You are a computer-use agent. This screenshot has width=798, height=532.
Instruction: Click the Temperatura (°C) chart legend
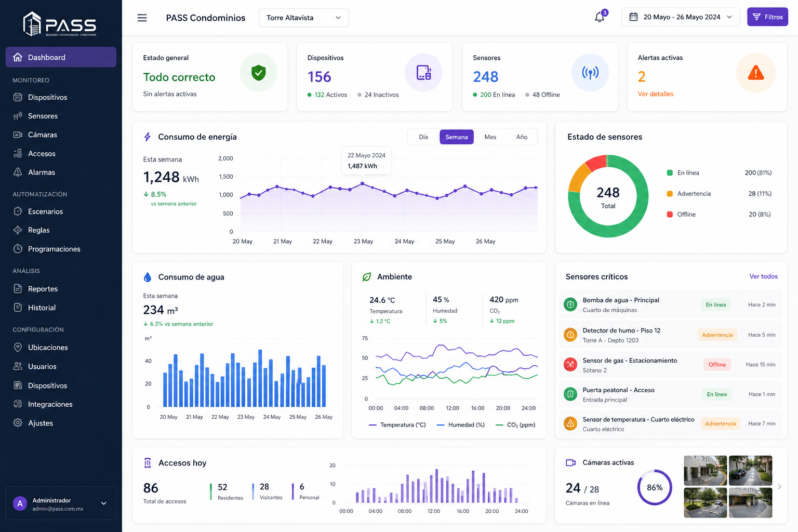[x=397, y=425]
